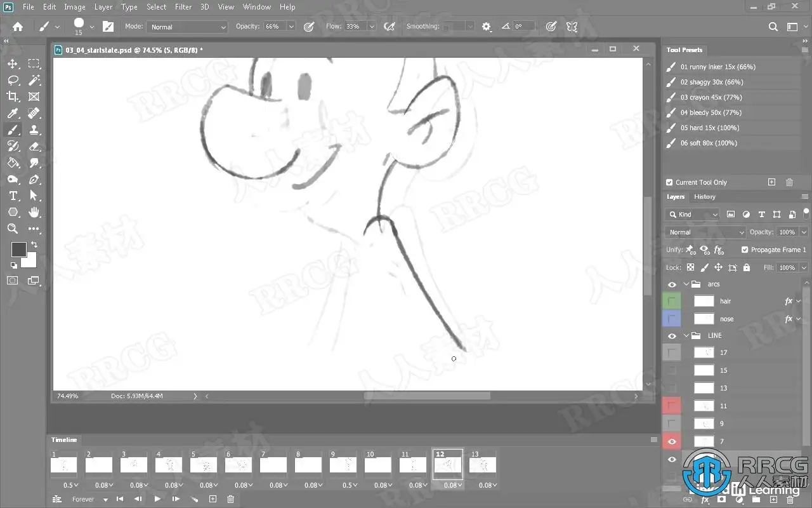Image resolution: width=812 pixels, height=508 pixels.
Task: Open the layer Kind filter dropdown
Action: pyautogui.click(x=693, y=214)
